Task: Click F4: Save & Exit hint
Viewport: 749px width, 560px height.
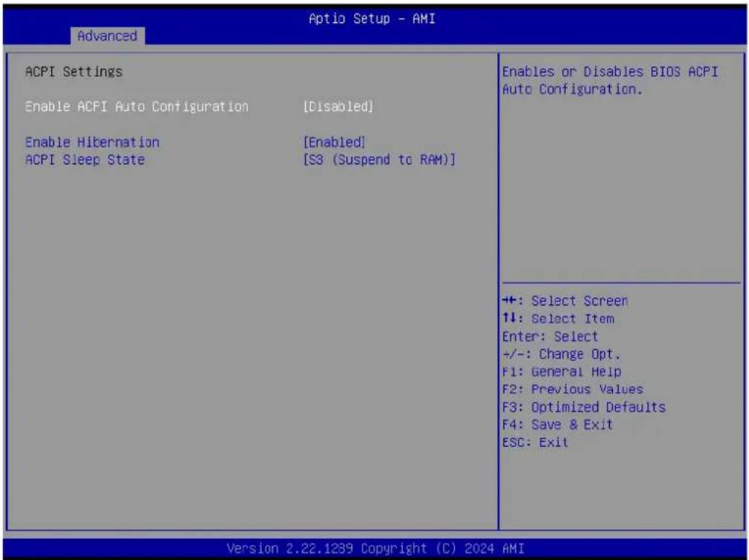Action: (x=557, y=425)
